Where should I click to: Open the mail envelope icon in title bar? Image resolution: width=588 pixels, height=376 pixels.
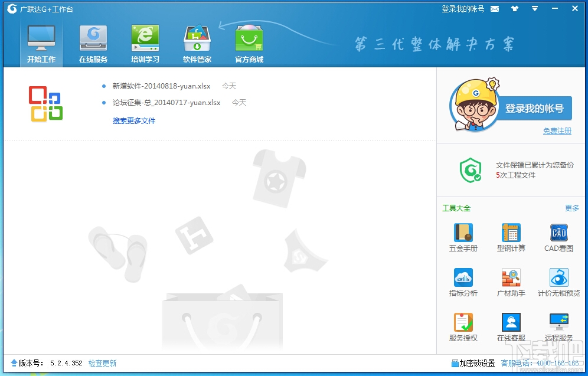pos(495,9)
